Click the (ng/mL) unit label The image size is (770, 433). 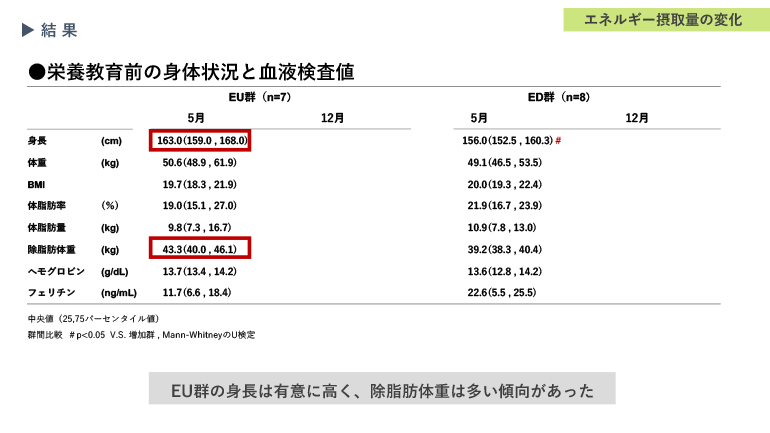click(x=119, y=293)
